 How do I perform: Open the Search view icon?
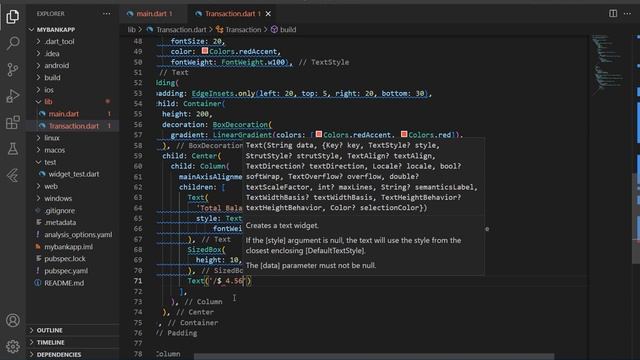pyautogui.click(x=13, y=43)
